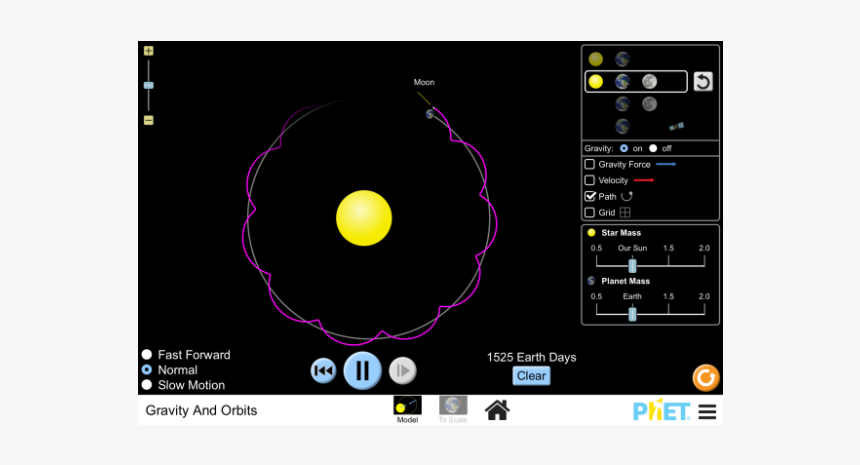Click the Star Mass slider thumb

tap(632, 265)
